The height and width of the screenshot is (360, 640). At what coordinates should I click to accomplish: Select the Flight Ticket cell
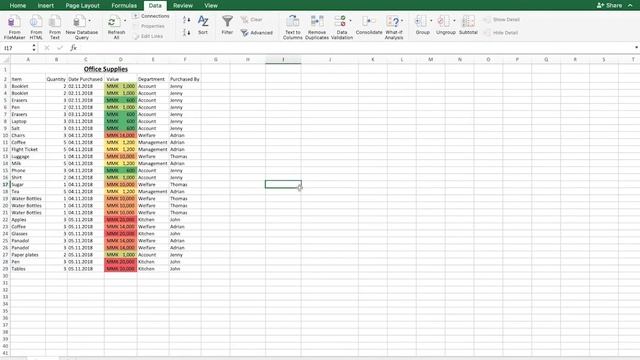(x=28, y=149)
